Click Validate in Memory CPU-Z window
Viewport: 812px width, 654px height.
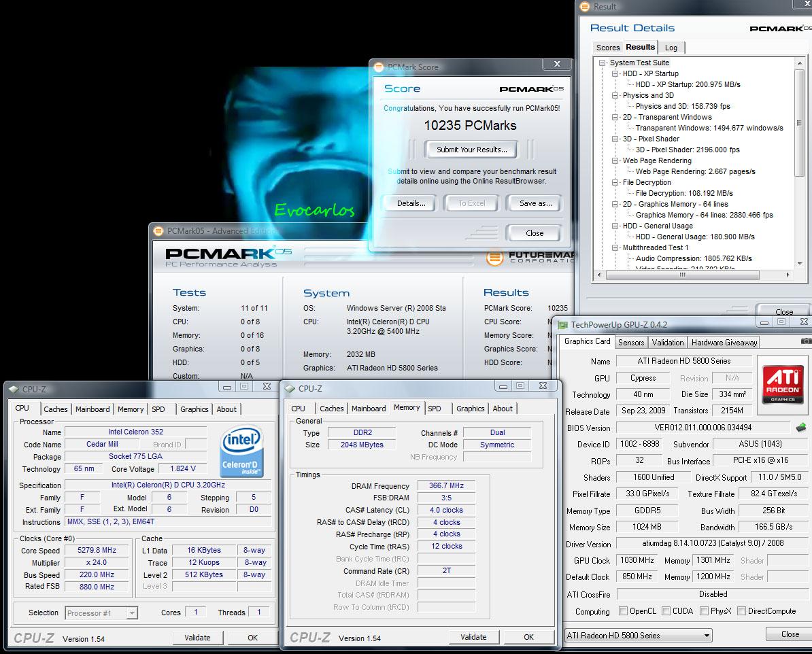[x=473, y=637]
